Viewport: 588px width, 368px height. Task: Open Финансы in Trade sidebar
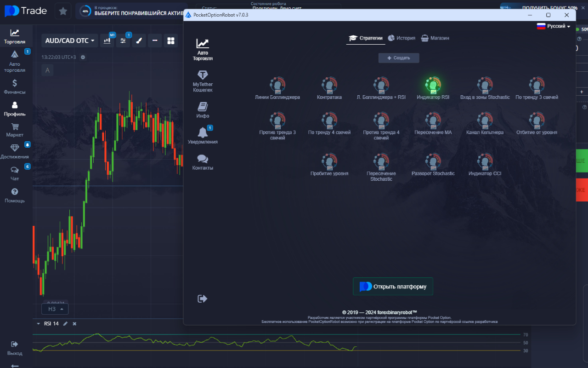15,86
